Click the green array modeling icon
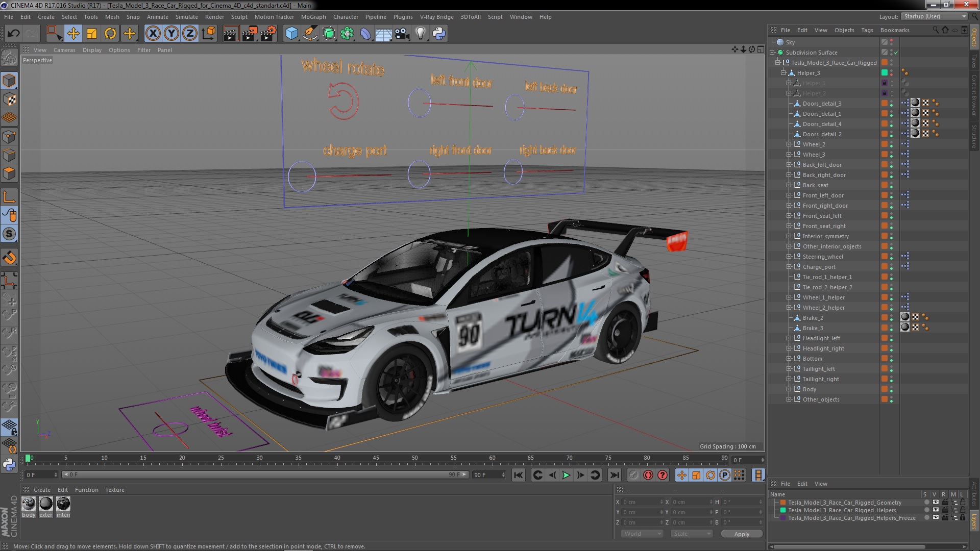Viewport: 980px width, 551px height. click(x=347, y=34)
